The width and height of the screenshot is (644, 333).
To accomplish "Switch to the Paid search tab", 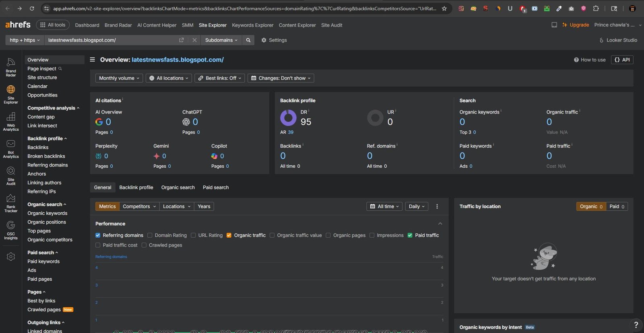I will 216,187.
